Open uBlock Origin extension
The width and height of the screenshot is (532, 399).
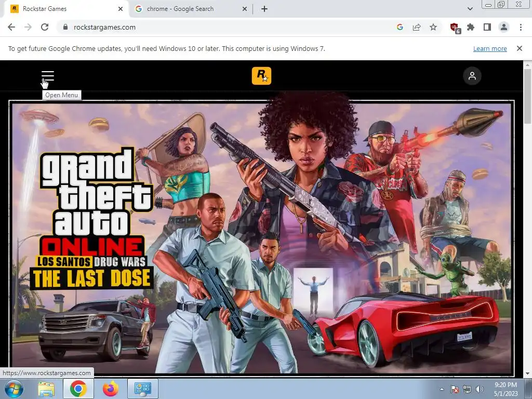pos(455,28)
